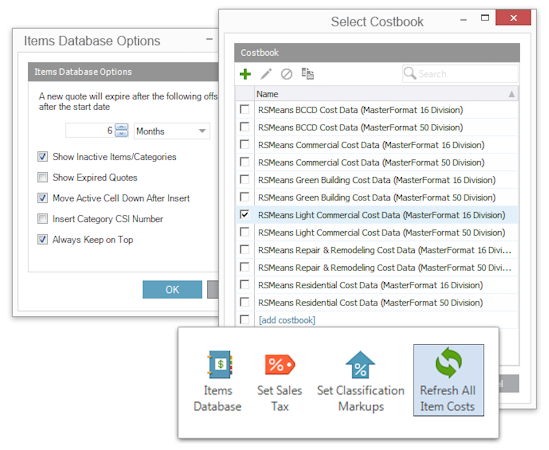Toggle Move Active Cell Down After Insert
549x450 pixels.
42,198
